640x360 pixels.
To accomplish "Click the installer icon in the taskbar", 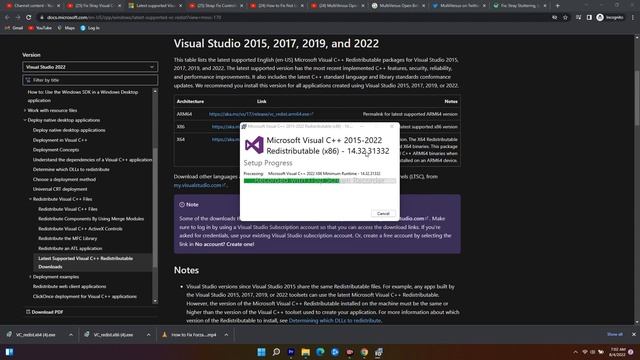I will [379, 352].
